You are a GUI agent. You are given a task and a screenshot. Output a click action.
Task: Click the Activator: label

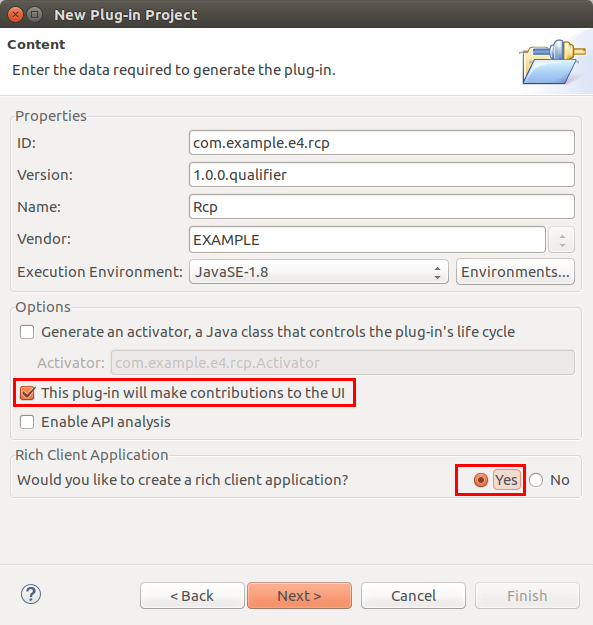(71, 363)
